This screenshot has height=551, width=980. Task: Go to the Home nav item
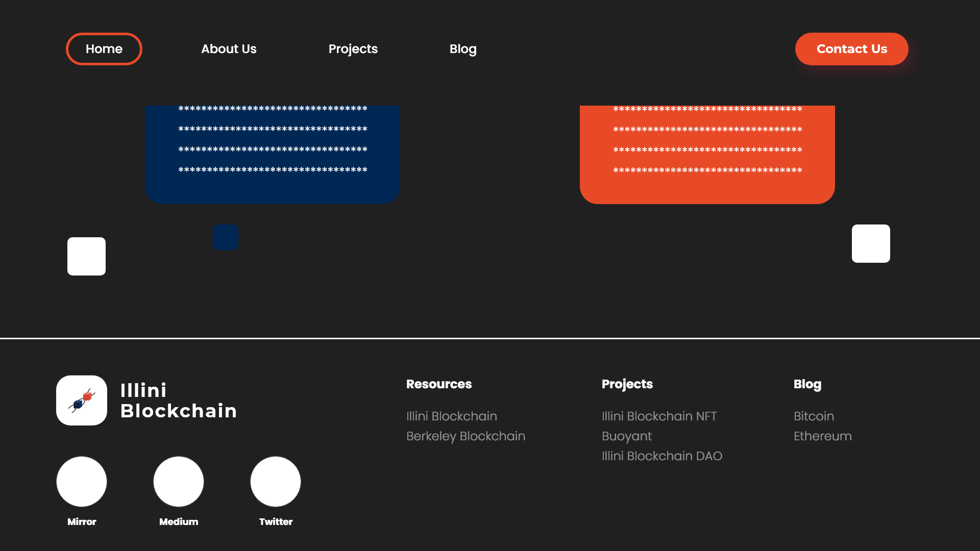coord(104,49)
